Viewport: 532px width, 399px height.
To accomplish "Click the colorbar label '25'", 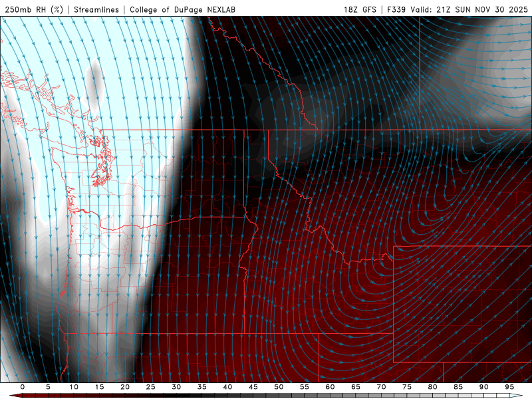I will point(151,387).
